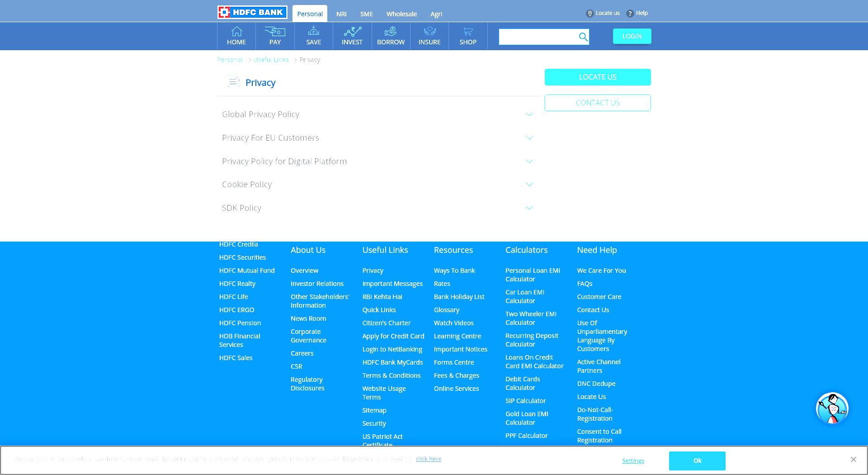Open cookie Settings link
The image size is (868, 475).
coord(633,461)
